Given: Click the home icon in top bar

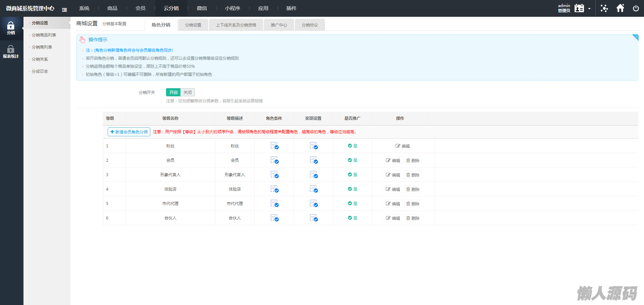Looking at the screenshot, I should pyautogui.click(x=620, y=8).
